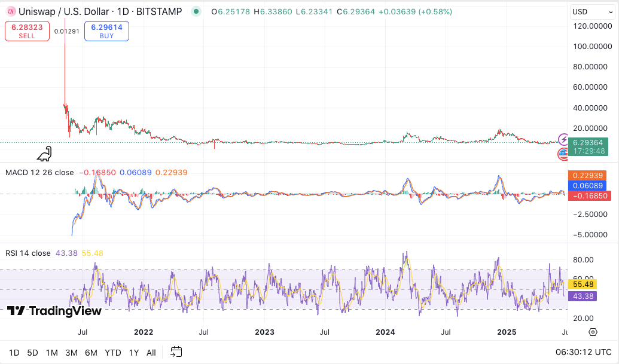Click the 20.00000 price scale label
Viewport: 619px width, 364px height.
pos(590,128)
